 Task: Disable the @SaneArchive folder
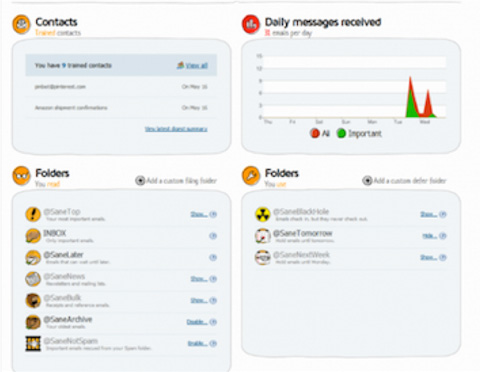pyautogui.click(x=197, y=322)
